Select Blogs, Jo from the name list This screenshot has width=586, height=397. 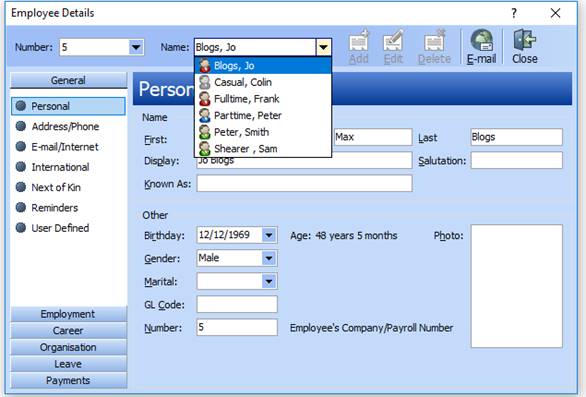pos(263,66)
